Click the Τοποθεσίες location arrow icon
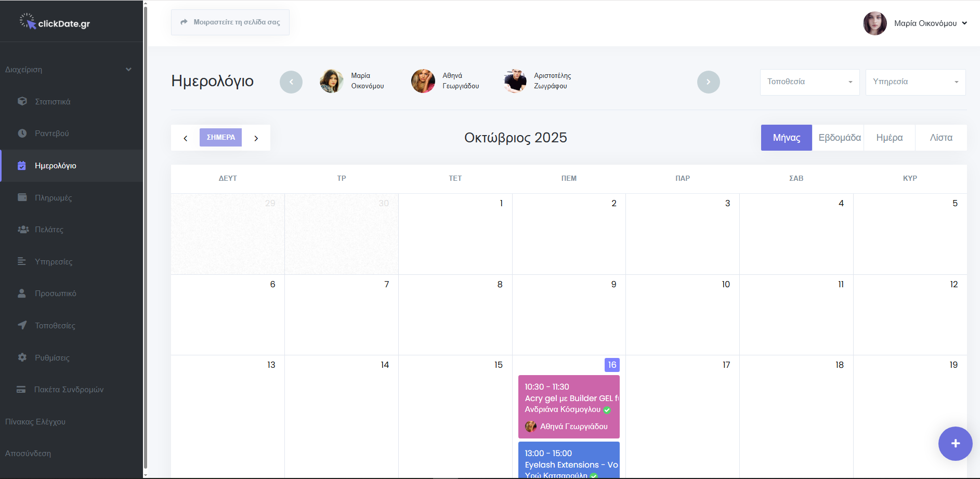The image size is (980, 479). tap(22, 325)
